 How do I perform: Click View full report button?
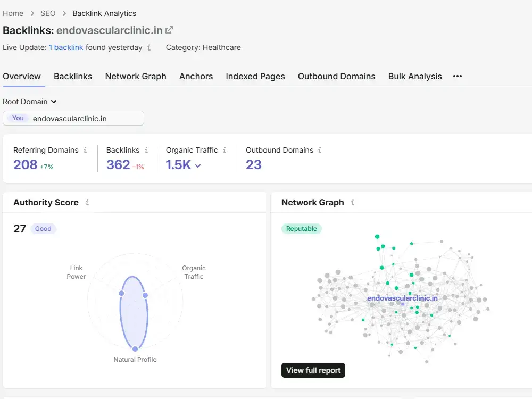(313, 370)
